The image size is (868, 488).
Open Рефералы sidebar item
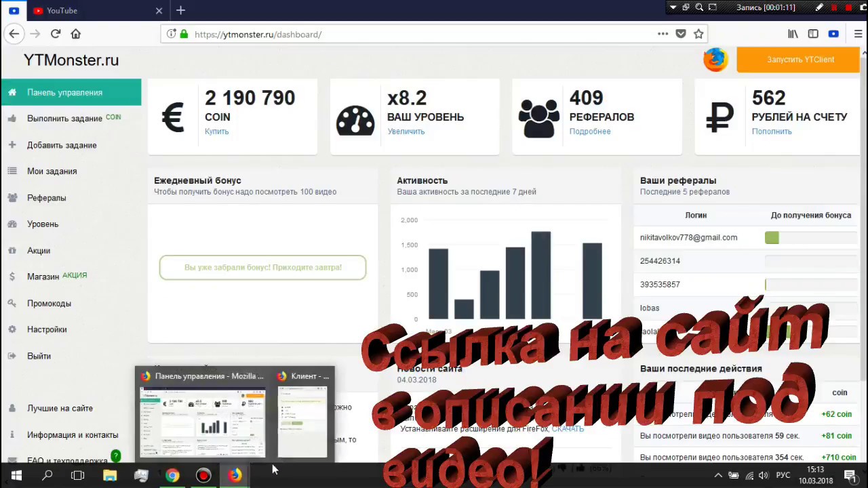coord(71,198)
